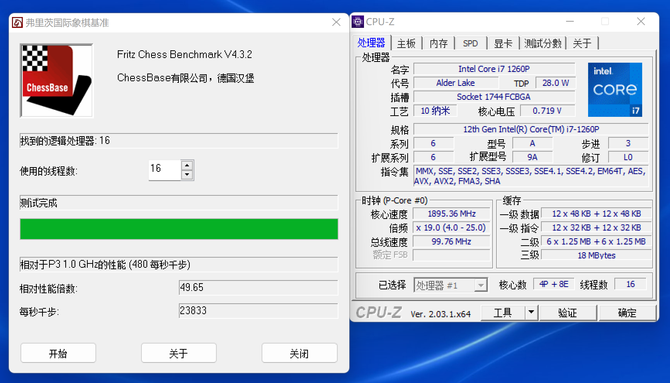This screenshot has width=670, height=383.
Task: Click the CPU-Z title bar icon
Action: pyautogui.click(x=358, y=21)
